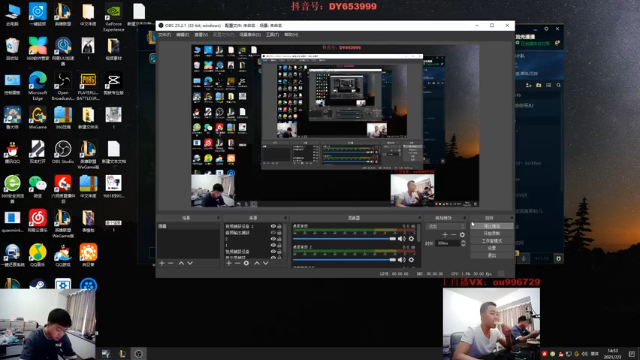The image size is (640, 360).
Task: Open GeForce Experience desktop shortcut
Action: (x=113, y=17)
